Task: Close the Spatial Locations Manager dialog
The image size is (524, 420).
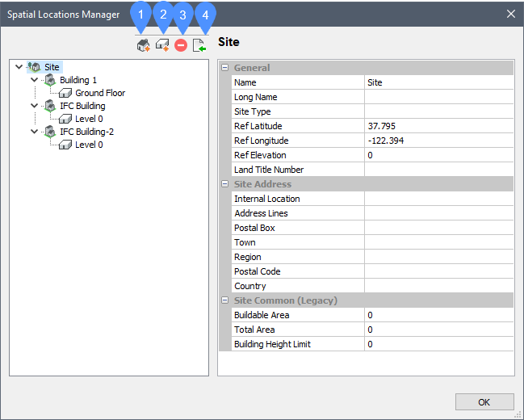Action: (x=510, y=14)
